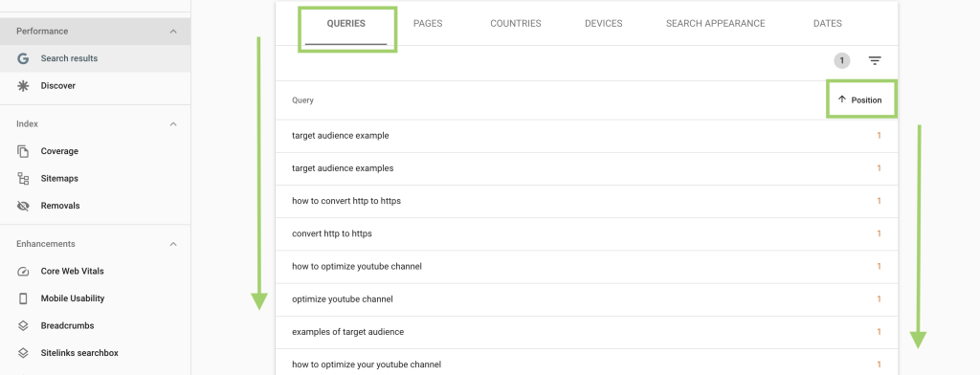Open the Search Appearance tab

tap(715, 24)
